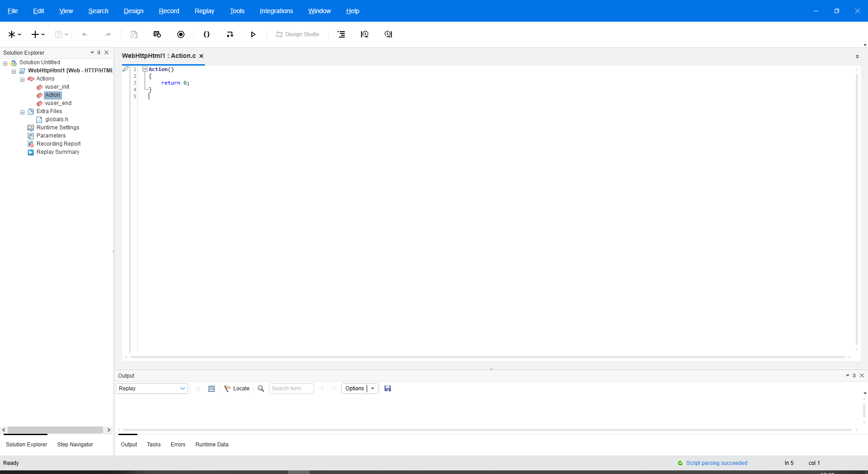Click the magnifier search icon in Output
Viewport: 868px width, 474px height.
[261, 389]
